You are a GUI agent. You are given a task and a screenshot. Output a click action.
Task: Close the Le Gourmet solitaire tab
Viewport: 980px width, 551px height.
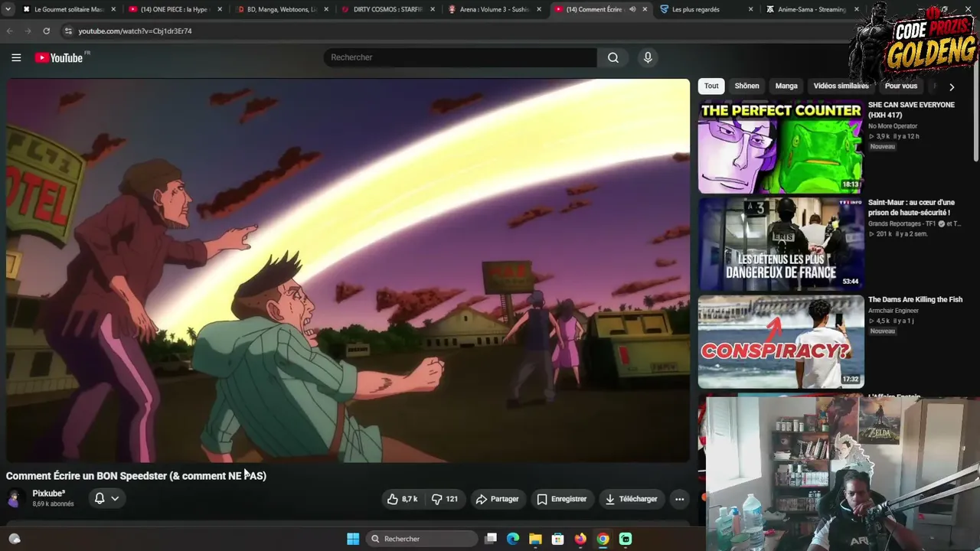113,9
